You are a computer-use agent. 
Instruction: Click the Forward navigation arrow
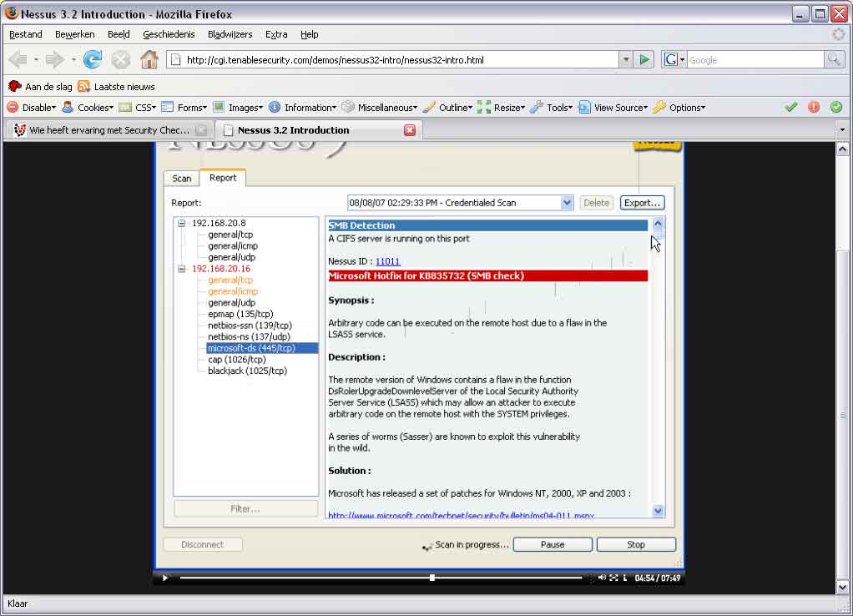(54, 59)
